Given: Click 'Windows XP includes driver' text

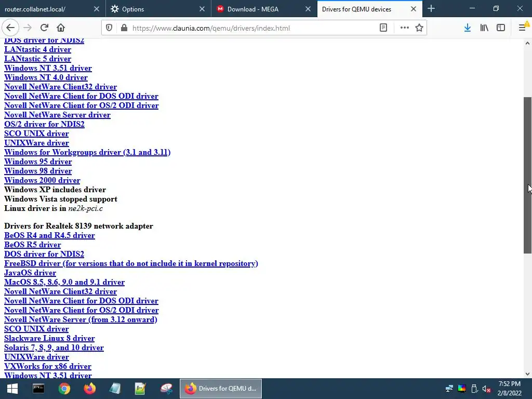Looking at the screenshot, I should point(55,190).
